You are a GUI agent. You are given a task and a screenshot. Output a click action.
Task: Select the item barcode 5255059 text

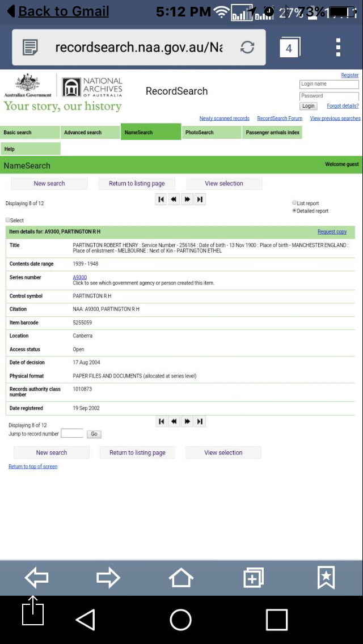82,323
